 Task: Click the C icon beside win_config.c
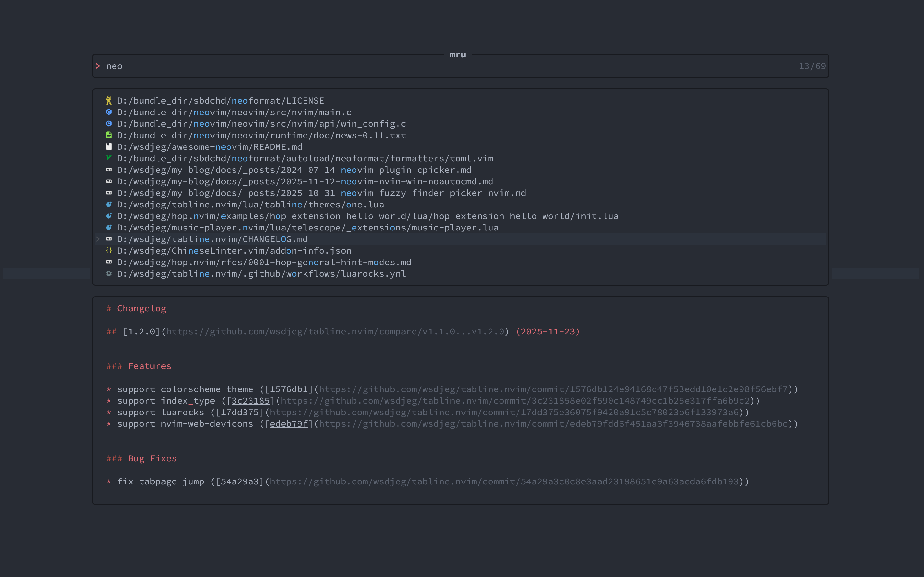coord(109,124)
